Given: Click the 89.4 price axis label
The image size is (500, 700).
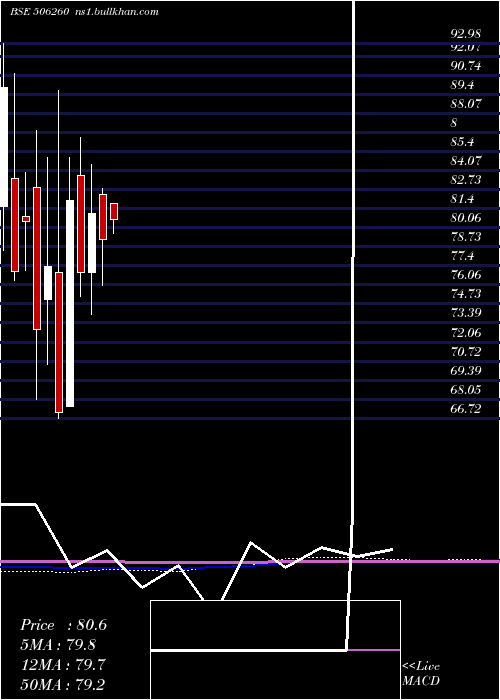Looking at the screenshot, I should coord(462,85).
